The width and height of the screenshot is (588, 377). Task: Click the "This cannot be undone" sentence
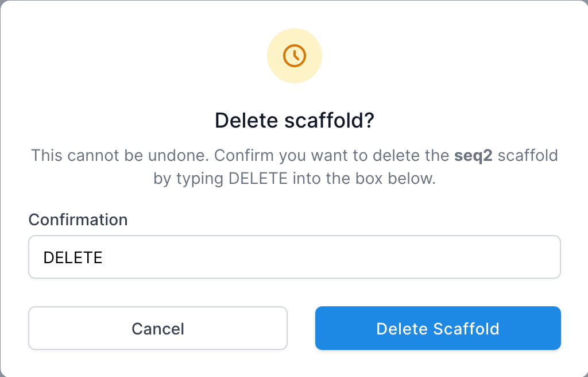click(119, 156)
